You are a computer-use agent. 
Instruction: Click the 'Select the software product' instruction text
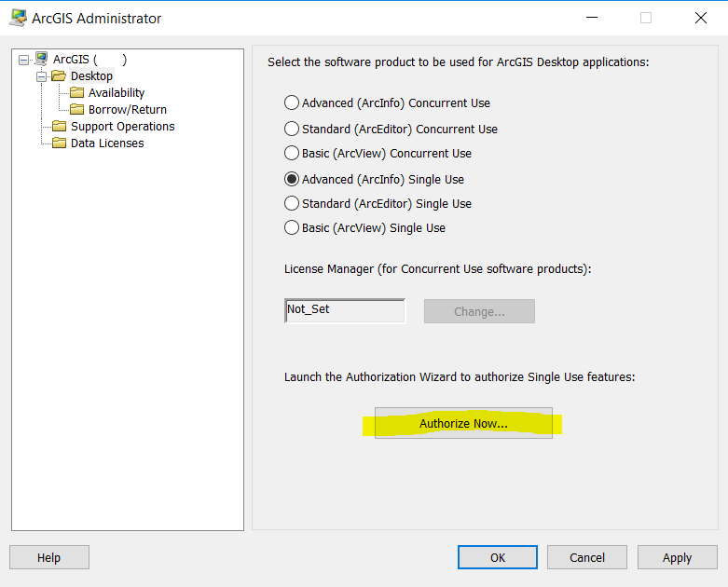click(458, 62)
